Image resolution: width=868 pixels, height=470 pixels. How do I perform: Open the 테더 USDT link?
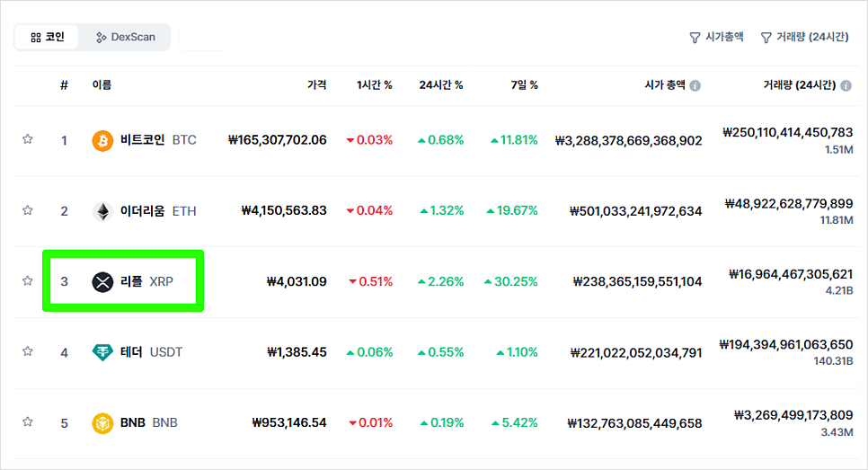click(x=151, y=352)
